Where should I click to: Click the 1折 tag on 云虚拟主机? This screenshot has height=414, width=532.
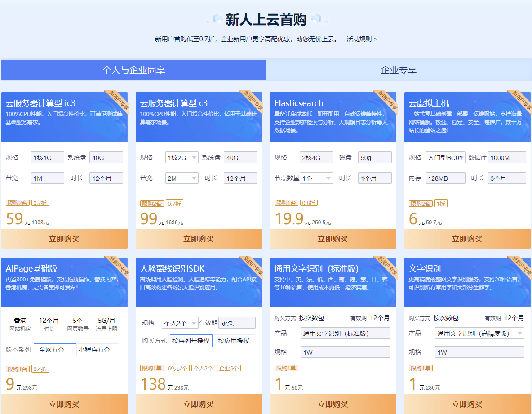(x=441, y=204)
